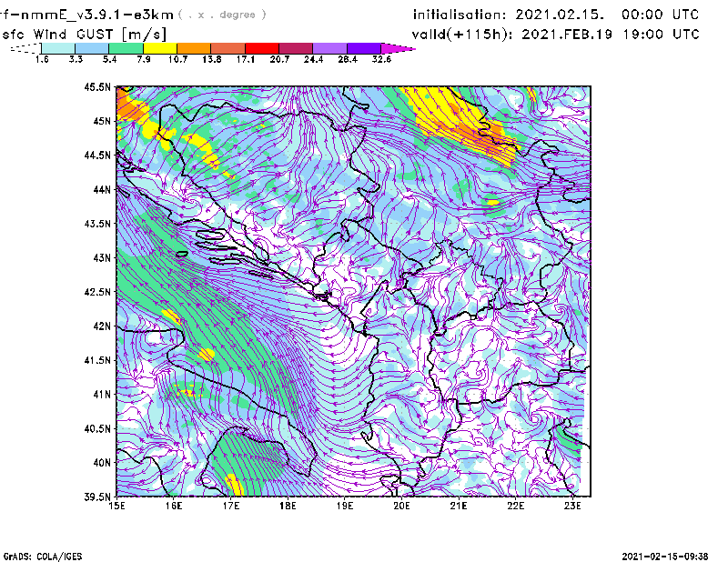Click the 23E longitude label
Screen dimensions: 728x562
point(572,506)
